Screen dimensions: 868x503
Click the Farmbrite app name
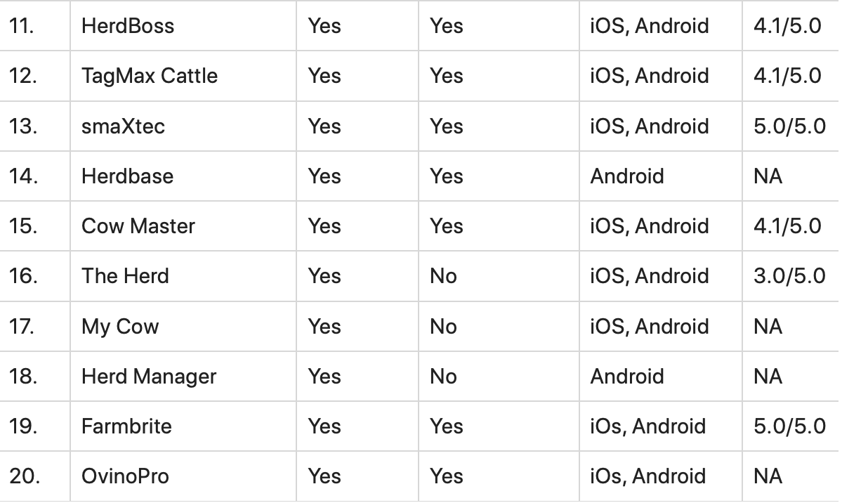(126, 426)
